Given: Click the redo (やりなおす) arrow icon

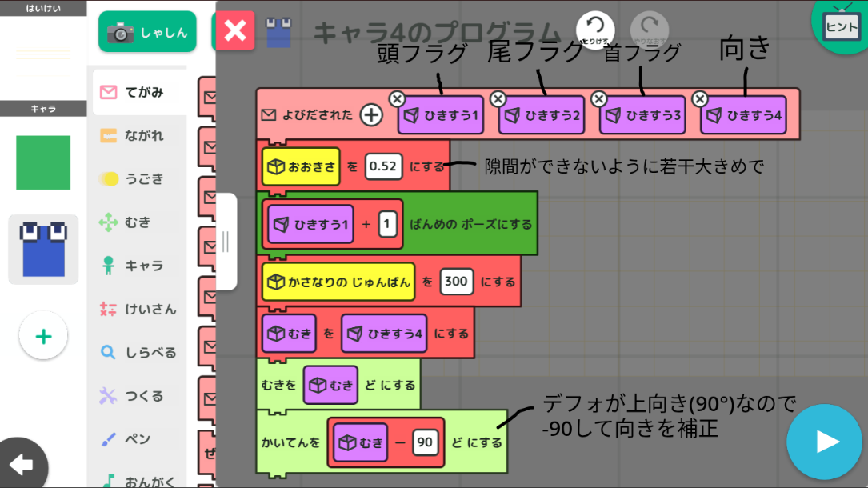Looking at the screenshot, I should (650, 30).
